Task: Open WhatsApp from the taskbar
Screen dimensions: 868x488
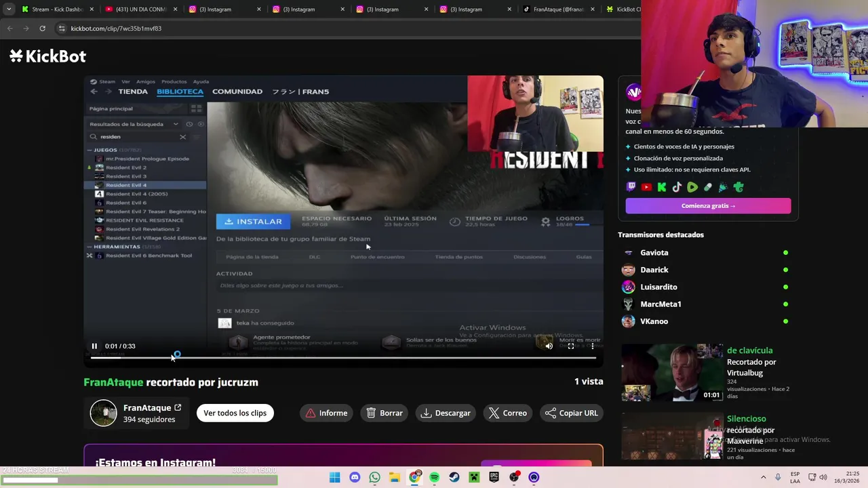Action: click(374, 477)
